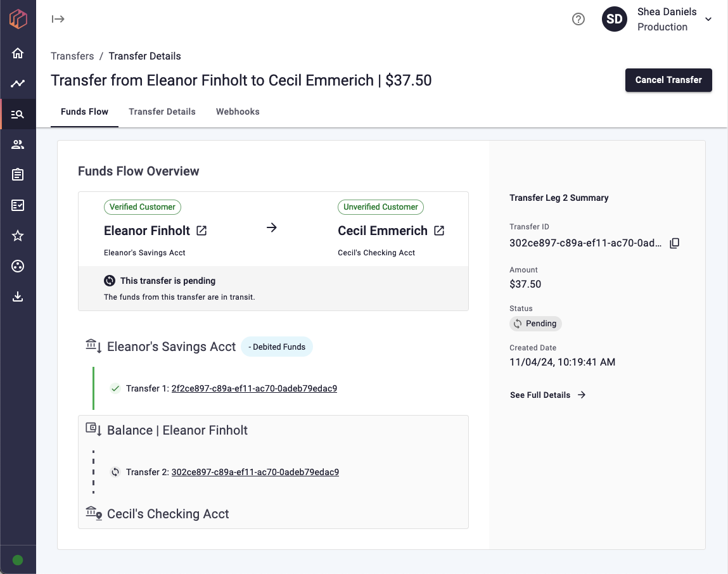Click "Balance | Eleanor Finholt" heading
The image size is (728, 574).
click(x=177, y=430)
